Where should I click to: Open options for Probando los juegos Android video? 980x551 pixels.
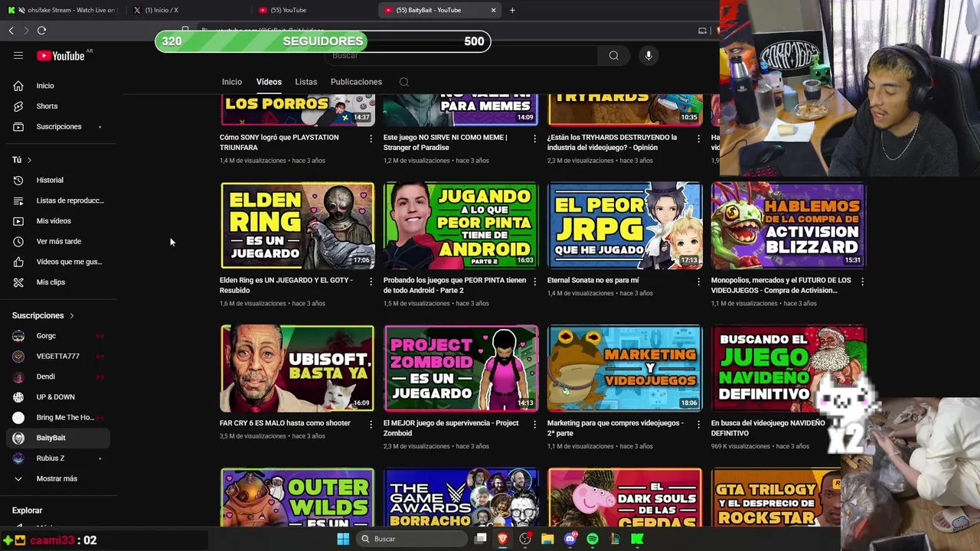(534, 282)
